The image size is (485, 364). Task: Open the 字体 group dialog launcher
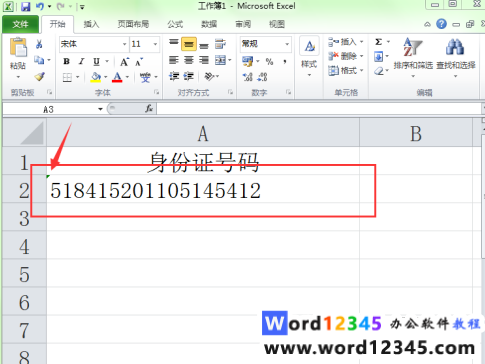click(156, 92)
